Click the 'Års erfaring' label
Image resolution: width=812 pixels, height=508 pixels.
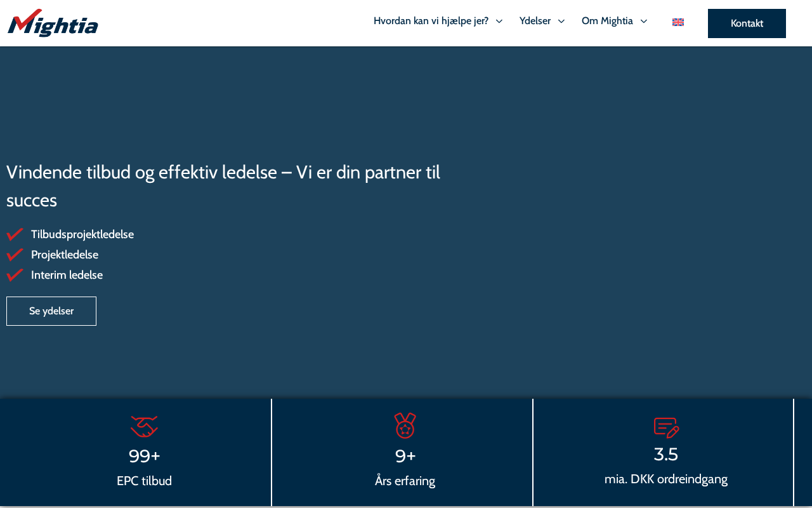coord(405,481)
